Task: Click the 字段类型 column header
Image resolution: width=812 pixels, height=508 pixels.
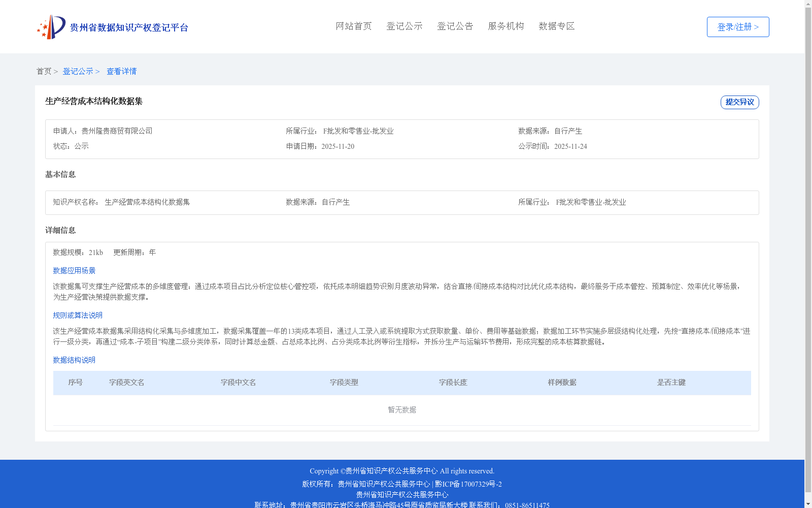Action: [344, 383]
